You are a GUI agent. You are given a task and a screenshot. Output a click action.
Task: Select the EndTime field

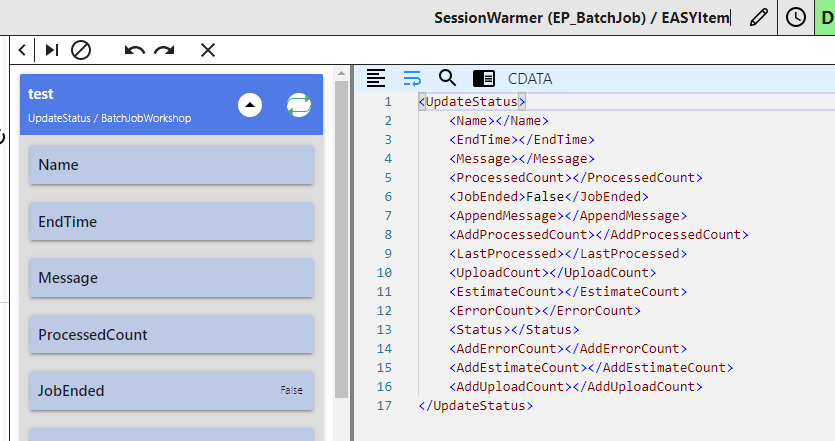pos(171,222)
